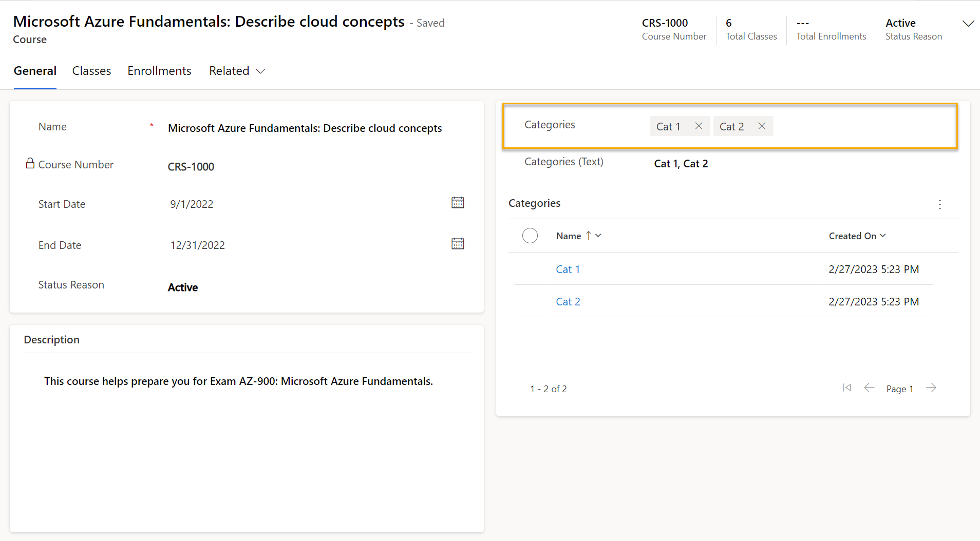Screen dimensions: 980x541
Task: Open the Start Date calendar picker
Action: (x=458, y=203)
